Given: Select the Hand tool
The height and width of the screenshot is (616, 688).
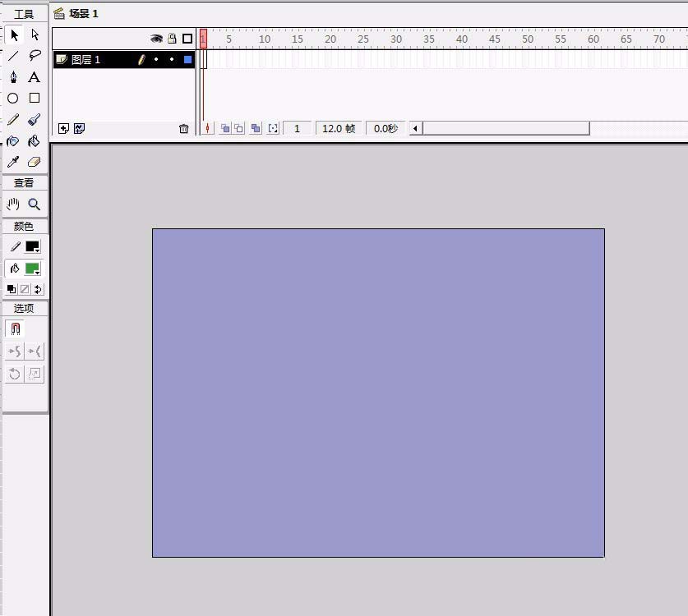Looking at the screenshot, I should 13,205.
